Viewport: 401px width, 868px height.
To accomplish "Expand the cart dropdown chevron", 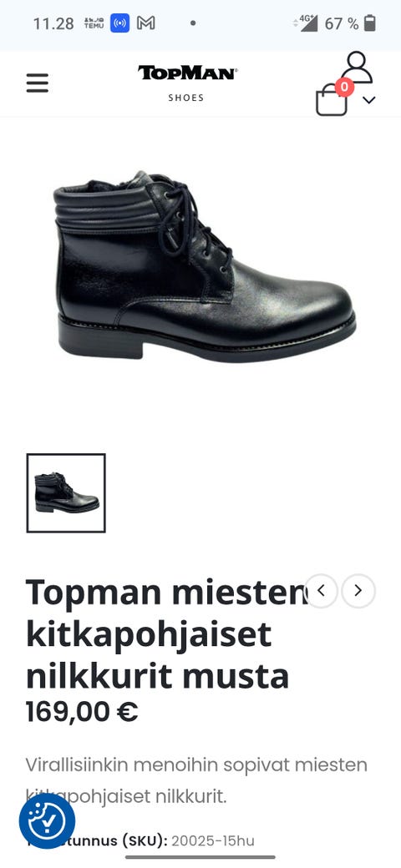I will 369,100.
